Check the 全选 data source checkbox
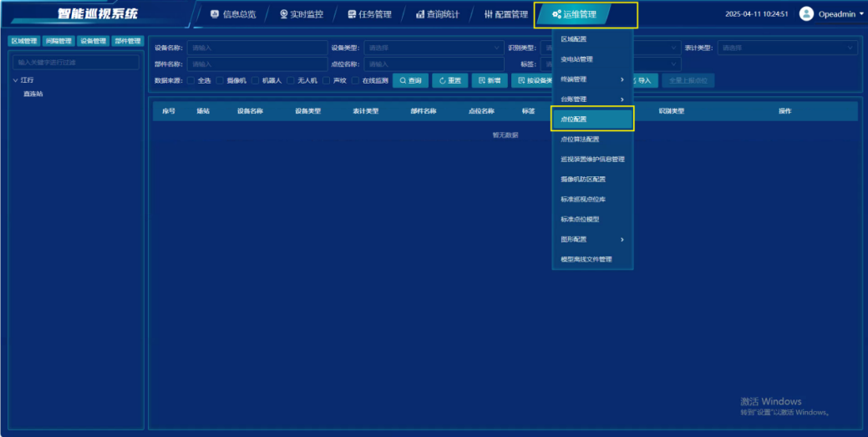868x437 pixels. click(x=190, y=80)
